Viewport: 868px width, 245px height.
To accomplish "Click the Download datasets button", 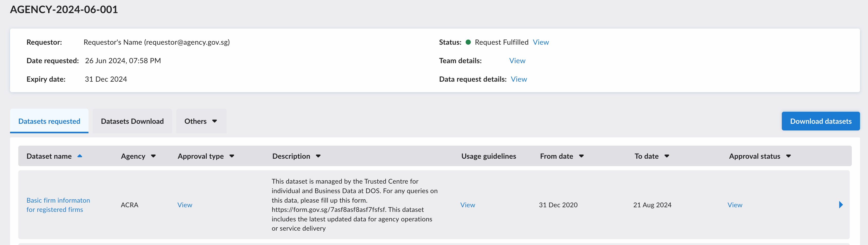I will (x=820, y=121).
